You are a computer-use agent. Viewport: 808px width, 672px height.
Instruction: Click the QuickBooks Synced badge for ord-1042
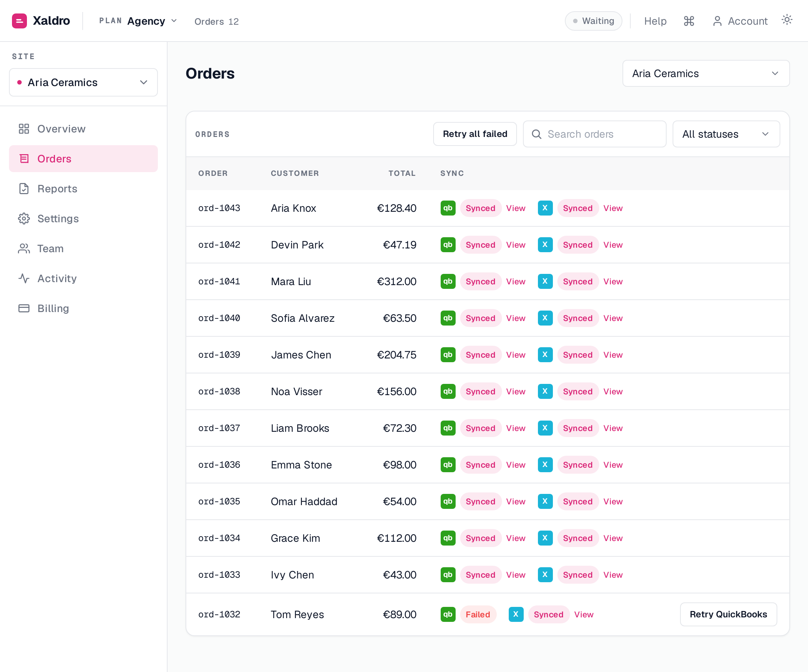[480, 245]
